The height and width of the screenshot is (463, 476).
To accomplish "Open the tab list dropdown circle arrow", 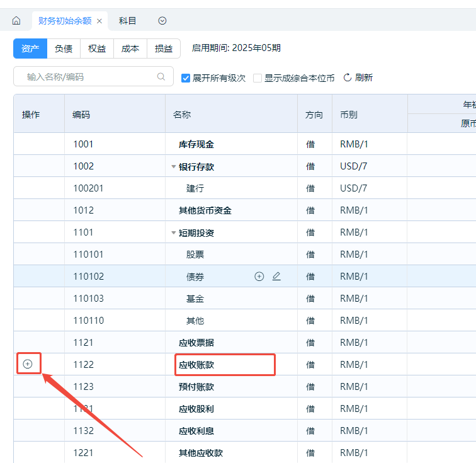I will (x=162, y=21).
